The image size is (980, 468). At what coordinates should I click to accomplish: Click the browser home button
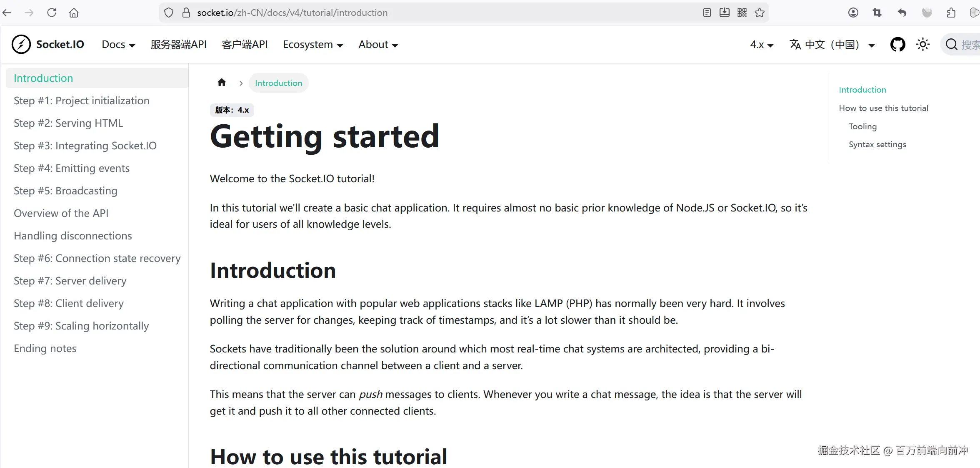[x=74, y=13]
